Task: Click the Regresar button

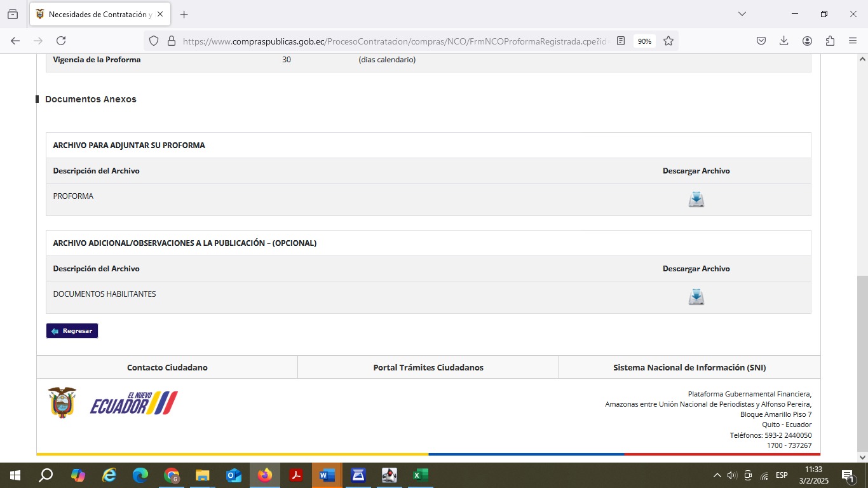Action: pyautogui.click(x=72, y=331)
